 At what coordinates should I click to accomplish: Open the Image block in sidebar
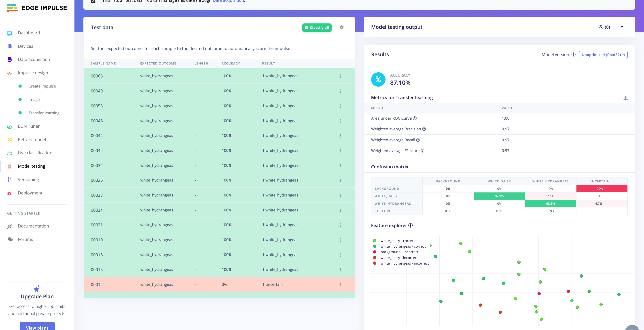pos(34,100)
